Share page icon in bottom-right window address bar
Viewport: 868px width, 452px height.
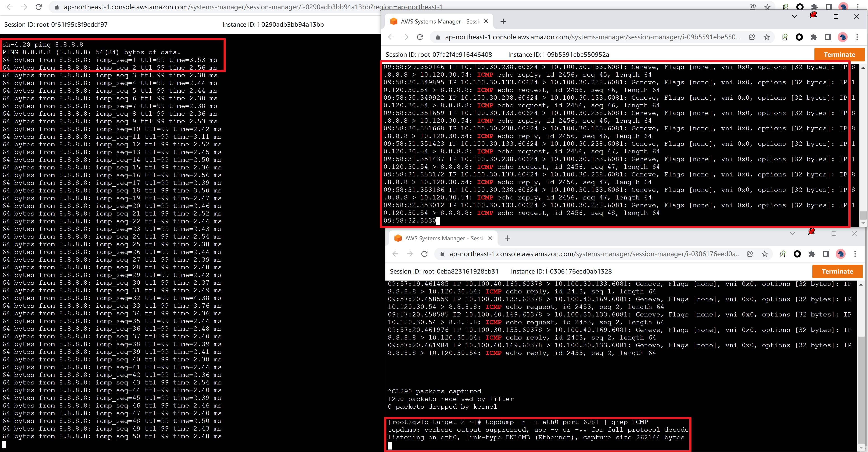click(750, 254)
